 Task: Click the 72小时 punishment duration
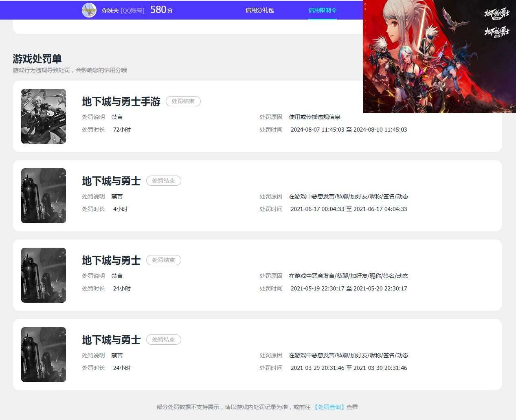point(122,130)
